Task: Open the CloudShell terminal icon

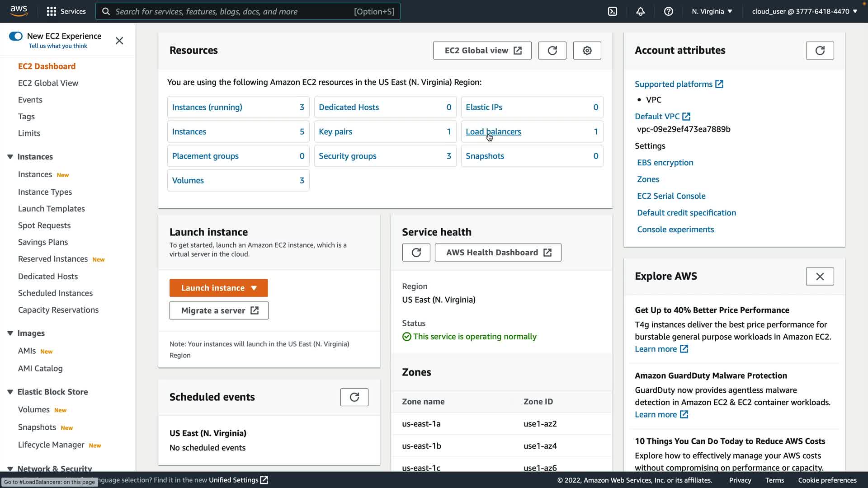Action: (x=613, y=11)
